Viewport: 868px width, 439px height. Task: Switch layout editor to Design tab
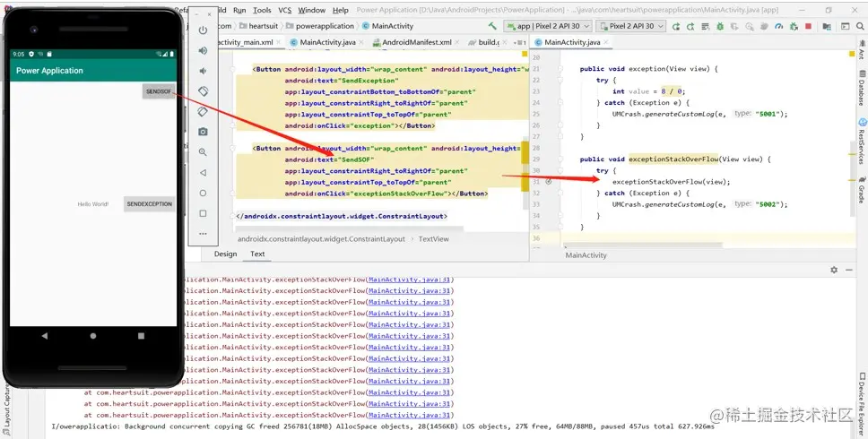225,254
